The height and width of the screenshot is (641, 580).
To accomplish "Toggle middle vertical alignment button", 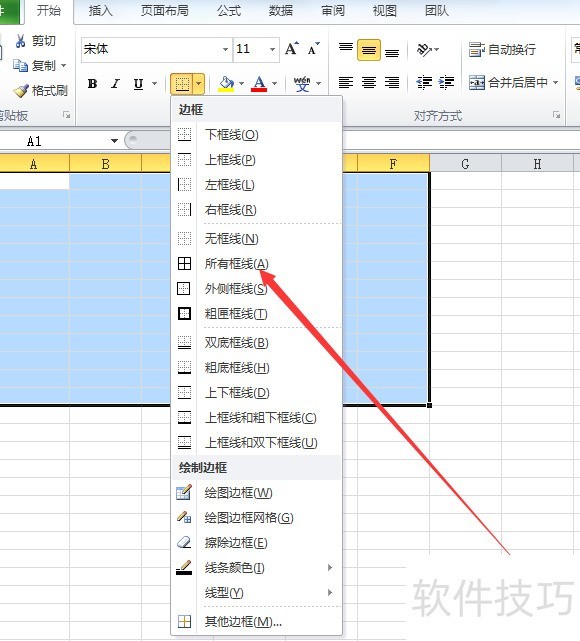I will (x=369, y=50).
